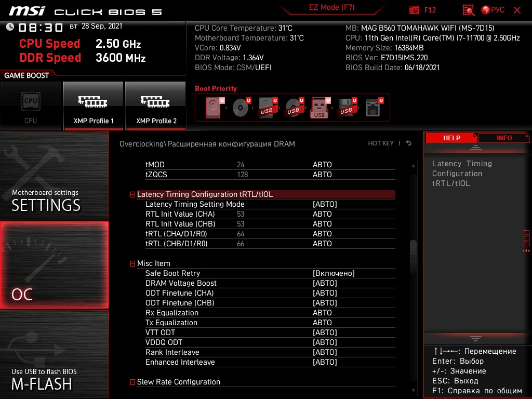The height and width of the screenshot is (399, 532).
Task: Select the optical disc boot device icon
Action: [x=241, y=107]
